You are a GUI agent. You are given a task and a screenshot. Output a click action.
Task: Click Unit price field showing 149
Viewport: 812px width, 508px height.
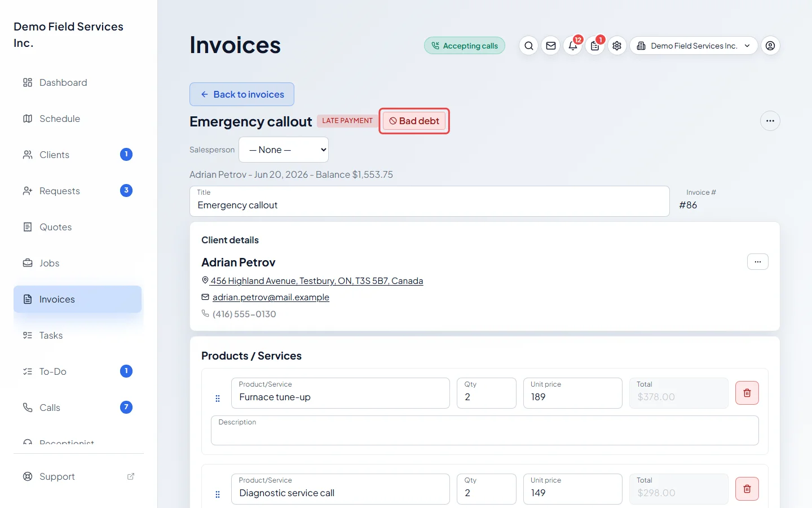point(573,489)
